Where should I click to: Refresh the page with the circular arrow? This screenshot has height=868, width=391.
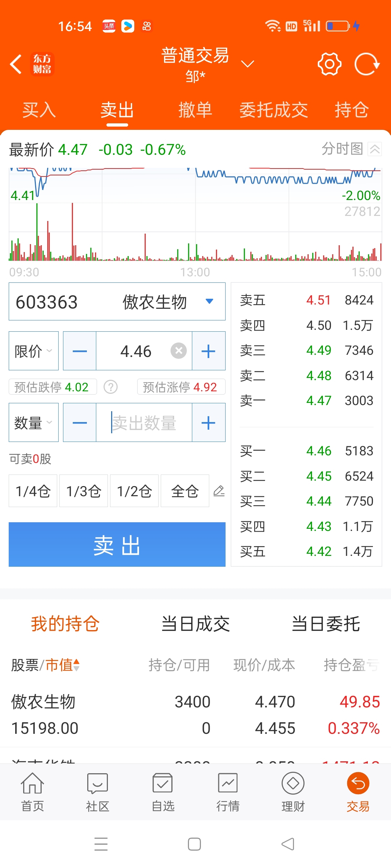click(367, 64)
